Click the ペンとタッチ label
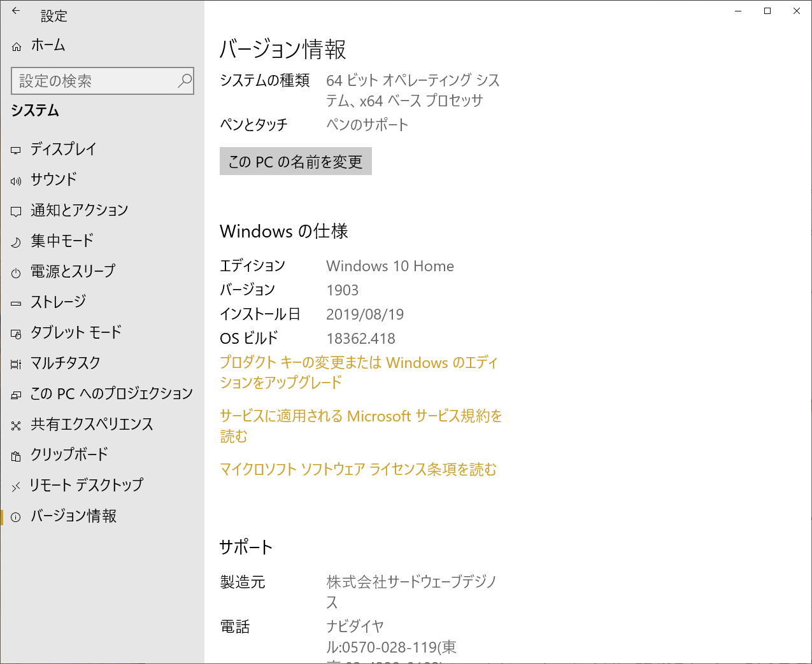Image resolution: width=812 pixels, height=664 pixels. click(x=253, y=125)
